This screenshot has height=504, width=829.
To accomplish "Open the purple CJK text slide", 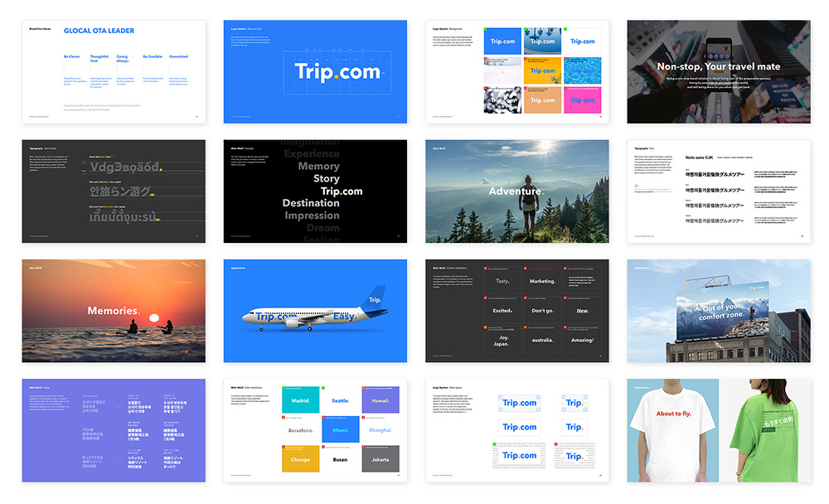I will click(x=114, y=430).
